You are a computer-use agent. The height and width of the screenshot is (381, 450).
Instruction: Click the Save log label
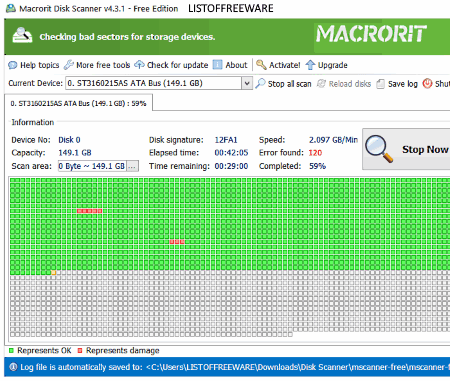coord(403,84)
